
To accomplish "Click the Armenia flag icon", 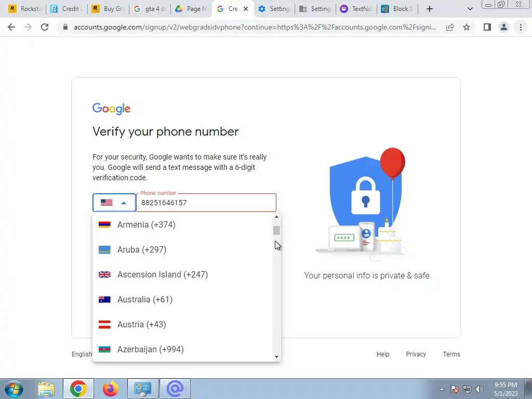I will (x=104, y=224).
